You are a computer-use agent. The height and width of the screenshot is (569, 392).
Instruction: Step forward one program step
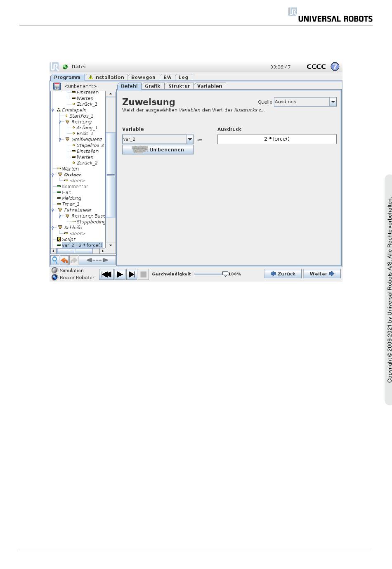(x=132, y=274)
